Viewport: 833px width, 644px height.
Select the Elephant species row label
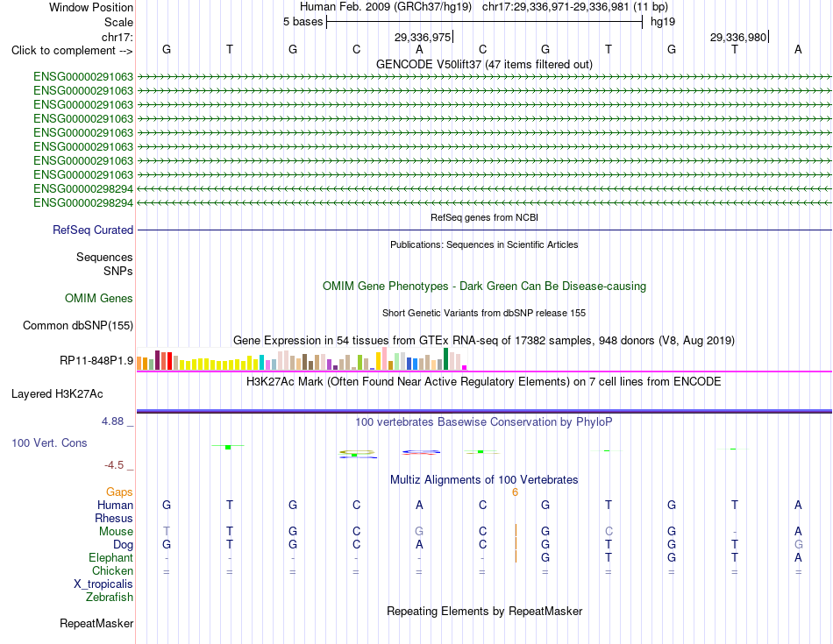pos(110,557)
